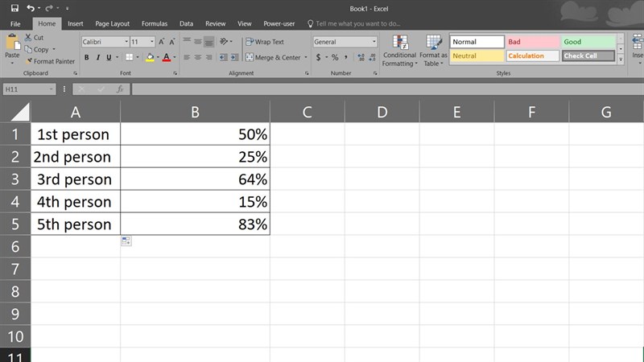The height and width of the screenshot is (362, 644).
Task: Apply Percent Style with % icon
Action: pos(335,57)
